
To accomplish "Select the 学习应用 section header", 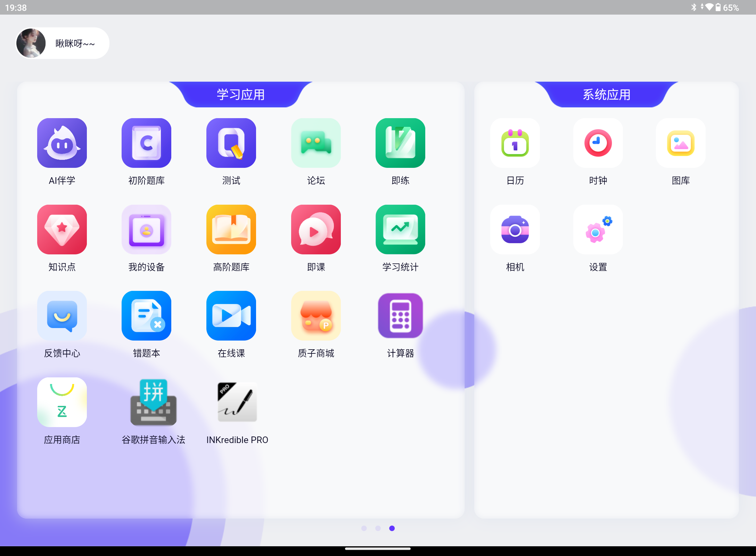I will [x=241, y=95].
